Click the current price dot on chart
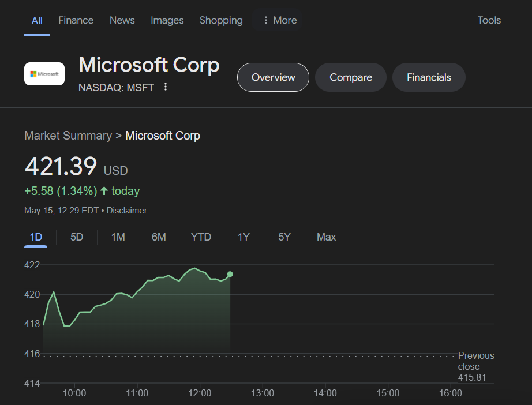 pyautogui.click(x=230, y=274)
